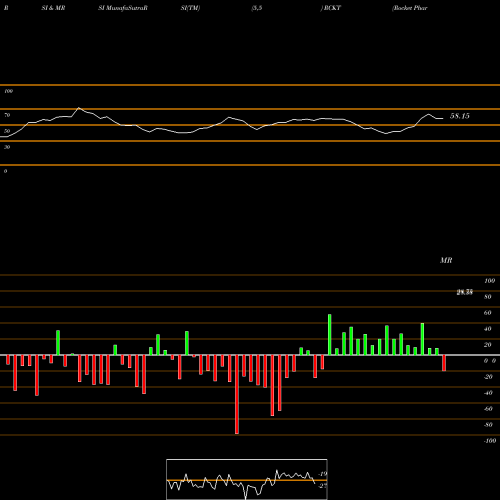The height and width of the screenshot is (500, 500).
Task: Click the 70 level label on RSI scale
Action: coord(7,115)
